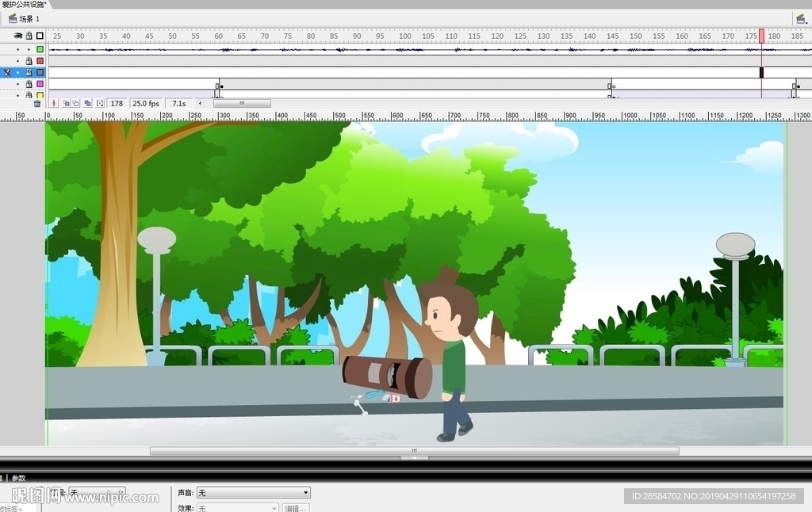Viewport: 812px width, 512px height.
Task: Click the audio waveform layer frames
Action: pyautogui.click(x=430, y=50)
